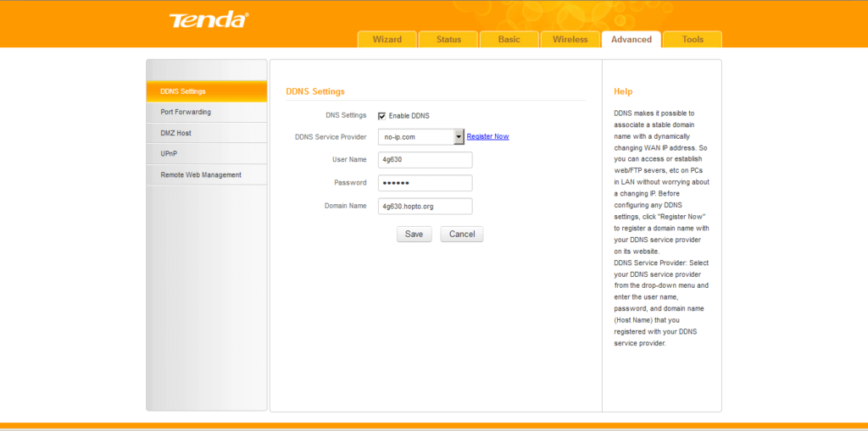This screenshot has width=868, height=431.
Task: Focus the Password field
Action: (425, 183)
